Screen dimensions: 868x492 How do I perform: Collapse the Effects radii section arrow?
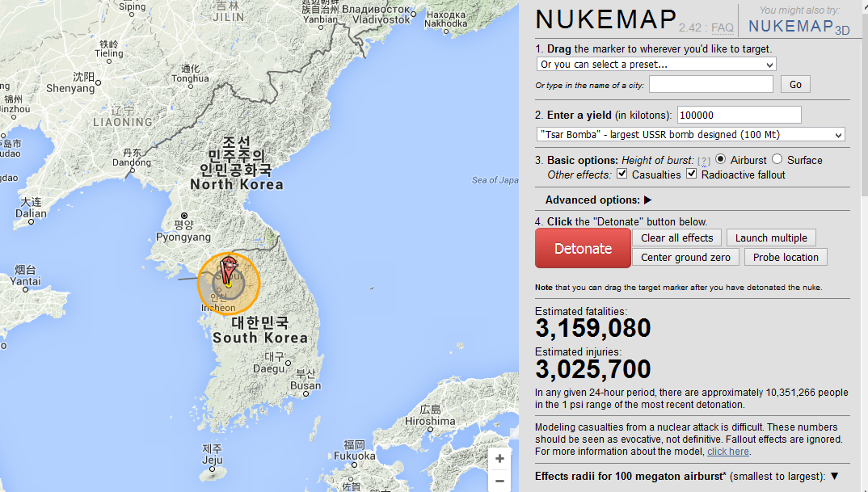835,476
